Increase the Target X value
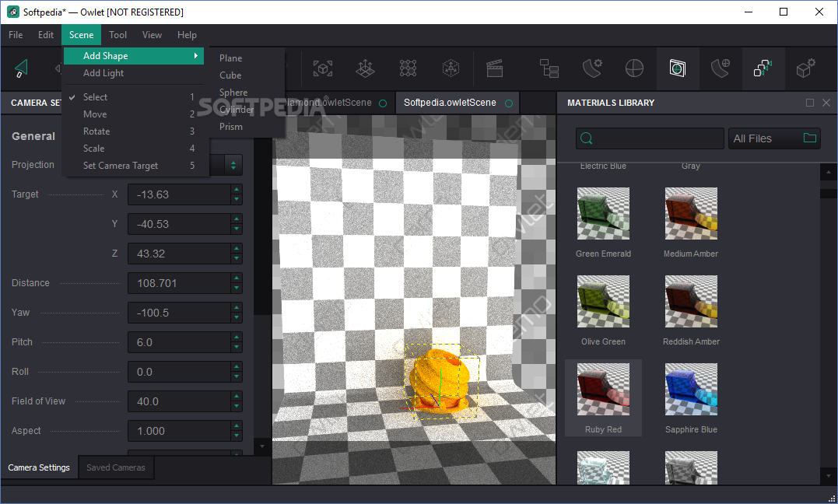The width and height of the screenshot is (838, 504). (237, 189)
